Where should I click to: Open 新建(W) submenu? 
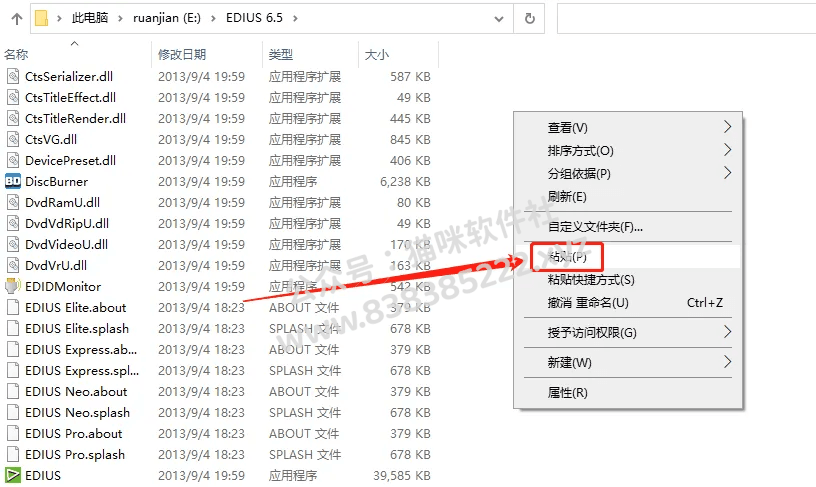pyautogui.click(x=628, y=363)
